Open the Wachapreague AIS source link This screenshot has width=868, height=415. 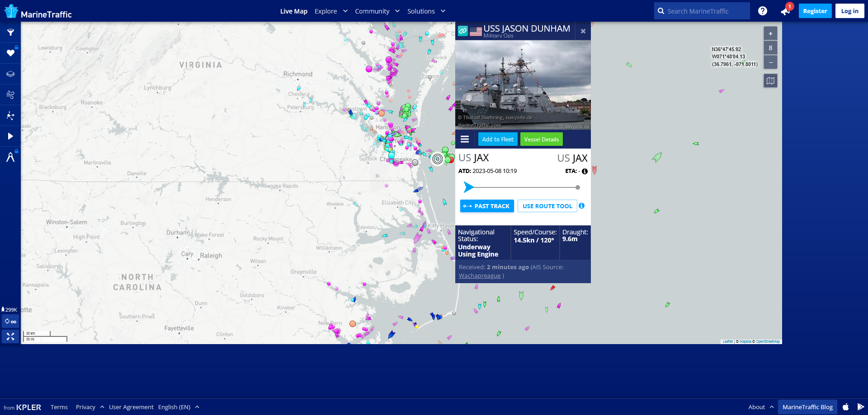point(480,275)
